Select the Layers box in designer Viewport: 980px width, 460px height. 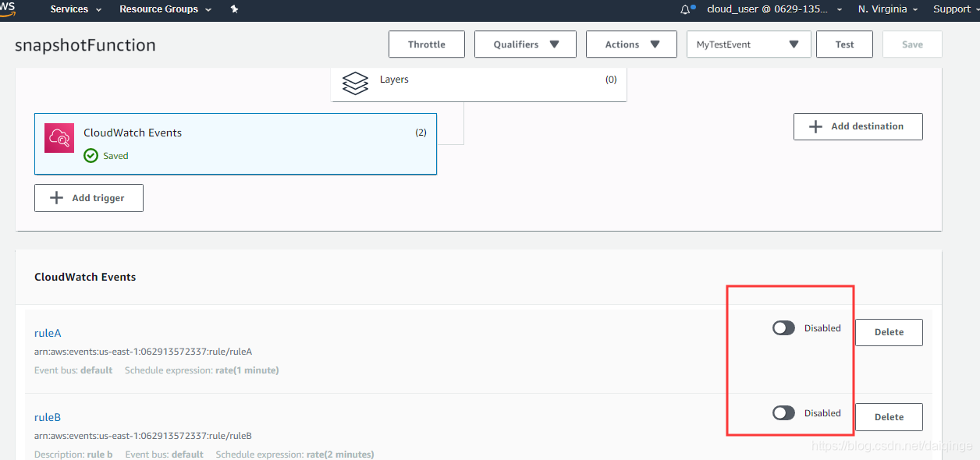click(479, 84)
